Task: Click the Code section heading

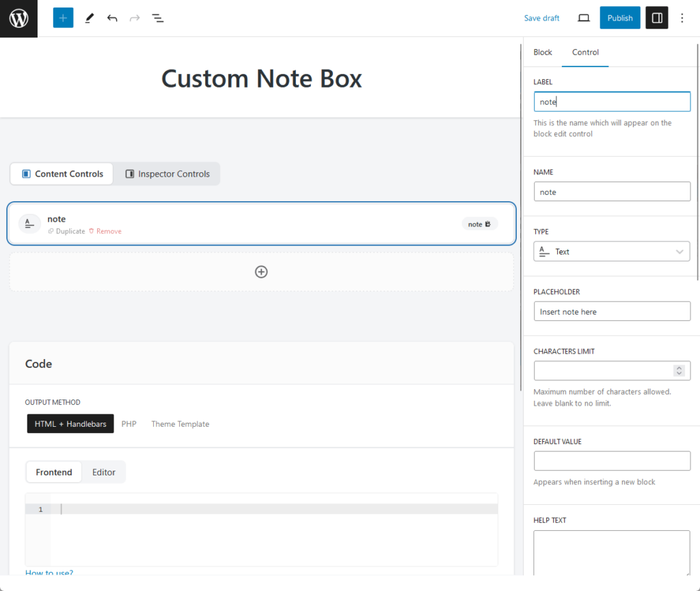Action: click(x=38, y=364)
